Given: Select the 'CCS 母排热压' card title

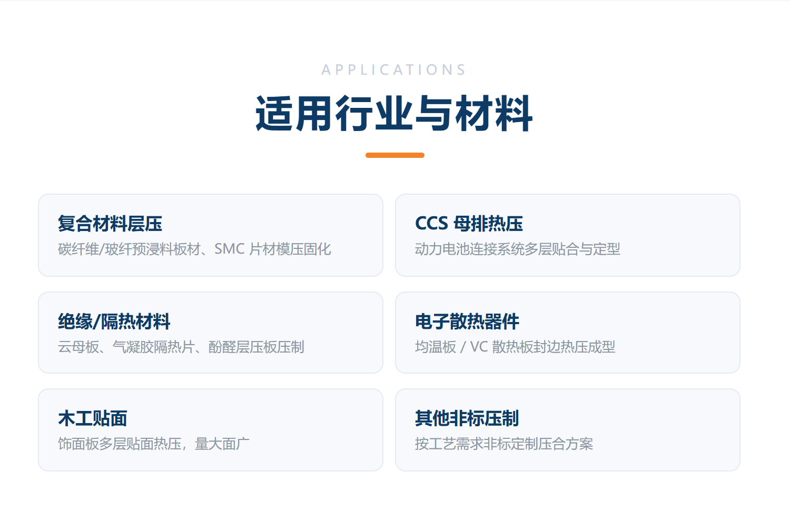Looking at the screenshot, I should (469, 224).
